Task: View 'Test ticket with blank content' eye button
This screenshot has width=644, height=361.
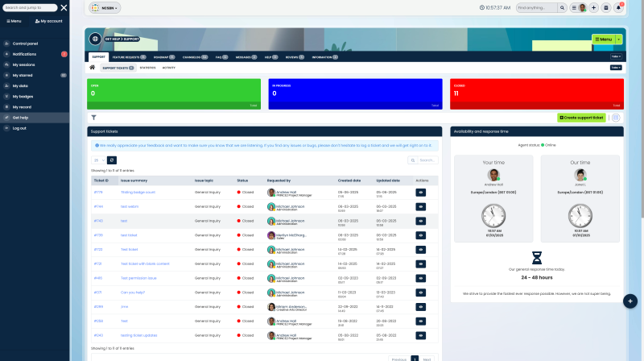Action: pos(420,264)
